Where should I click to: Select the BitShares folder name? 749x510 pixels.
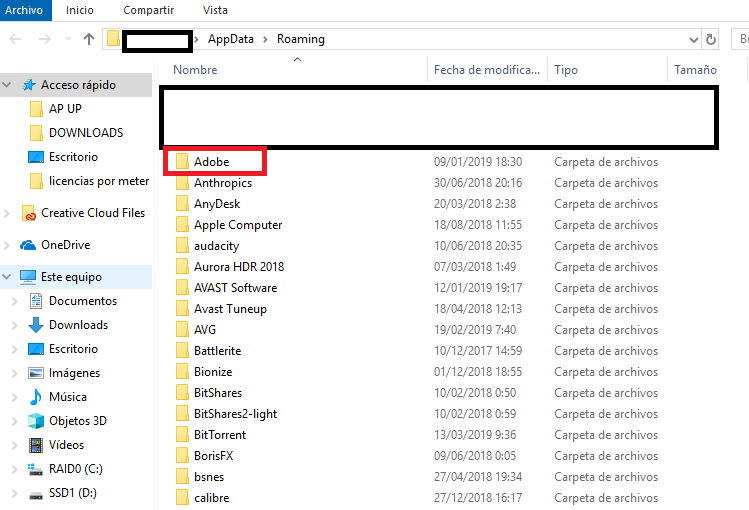(x=218, y=393)
